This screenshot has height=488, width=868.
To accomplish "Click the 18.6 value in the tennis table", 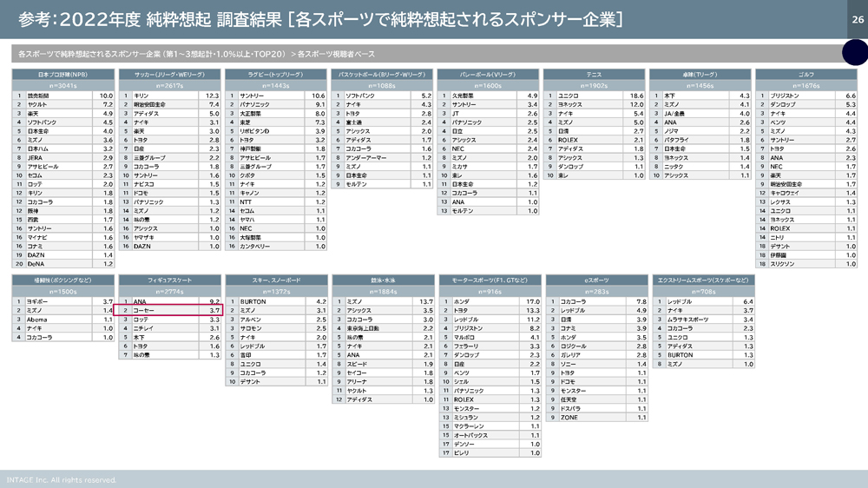I will [x=636, y=96].
